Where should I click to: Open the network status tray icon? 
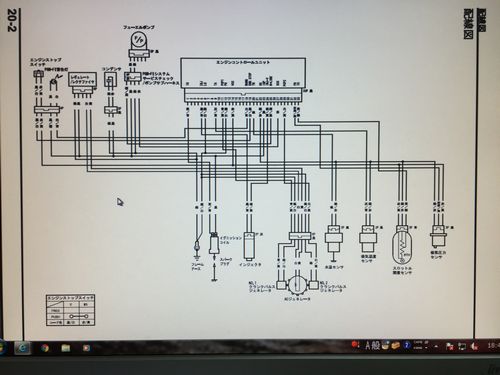coord(462,347)
